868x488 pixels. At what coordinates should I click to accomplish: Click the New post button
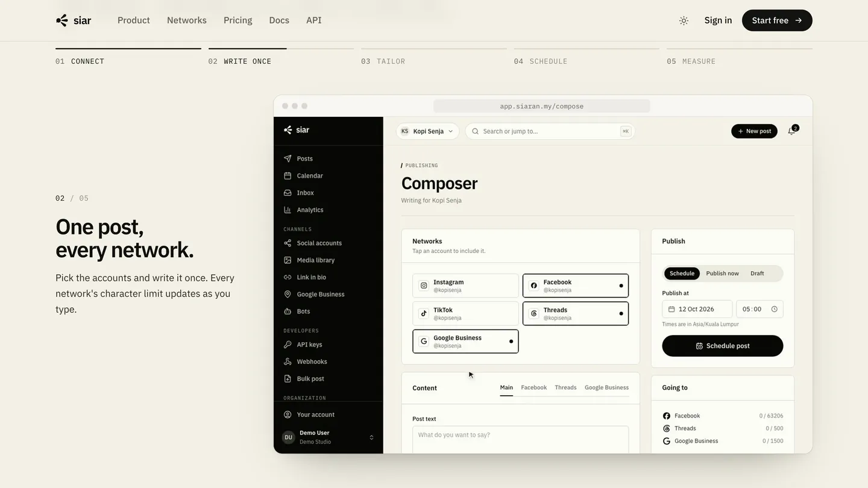(754, 131)
